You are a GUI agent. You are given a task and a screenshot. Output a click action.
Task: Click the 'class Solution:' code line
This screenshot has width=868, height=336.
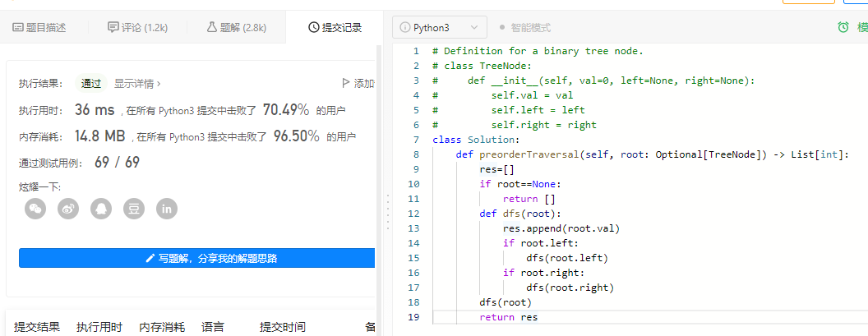coord(476,140)
